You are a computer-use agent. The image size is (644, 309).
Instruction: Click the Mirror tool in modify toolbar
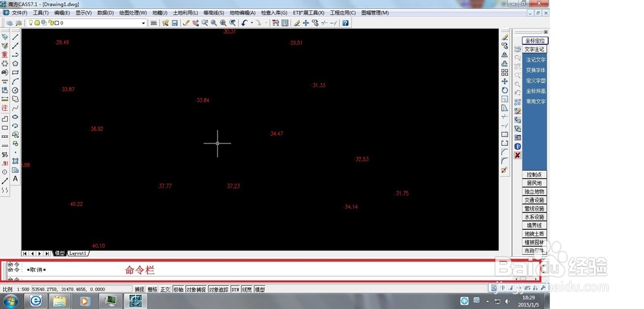[505, 55]
